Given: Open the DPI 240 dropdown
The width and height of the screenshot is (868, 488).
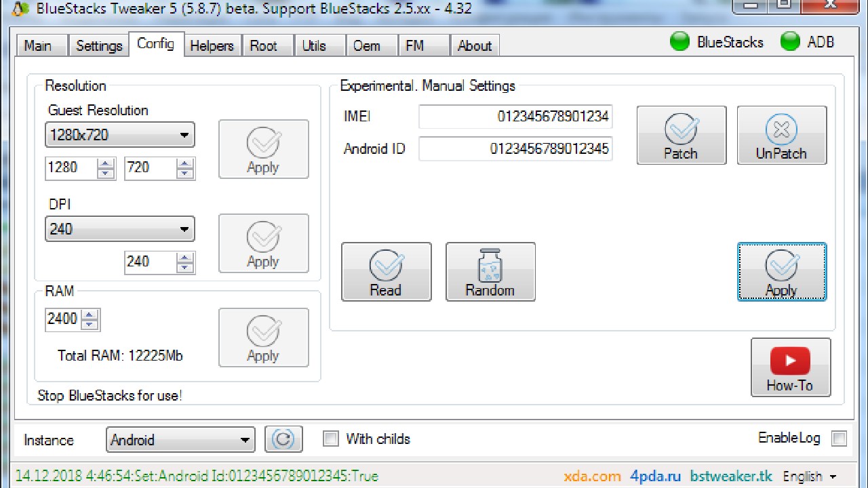Looking at the screenshot, I should point(120,229).
